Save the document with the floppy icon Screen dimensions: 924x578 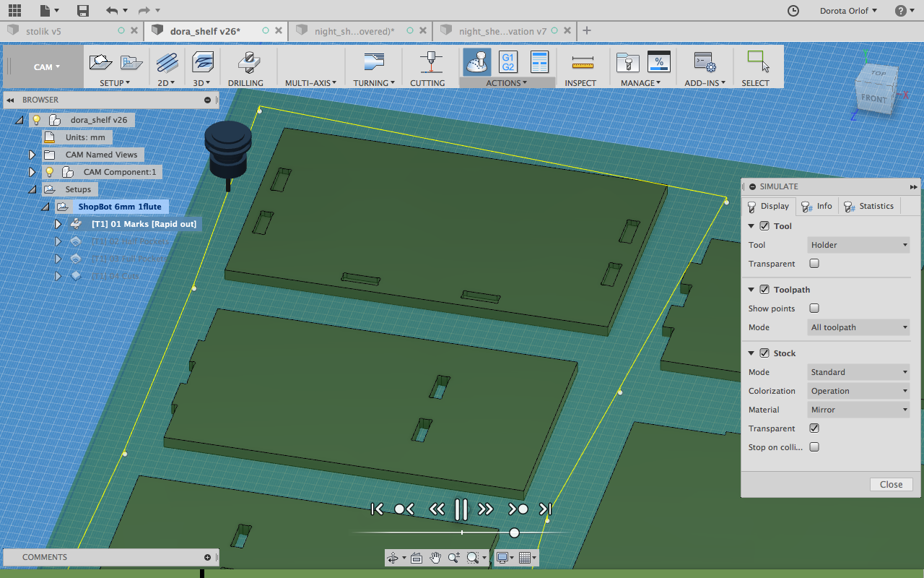[83, 10]
